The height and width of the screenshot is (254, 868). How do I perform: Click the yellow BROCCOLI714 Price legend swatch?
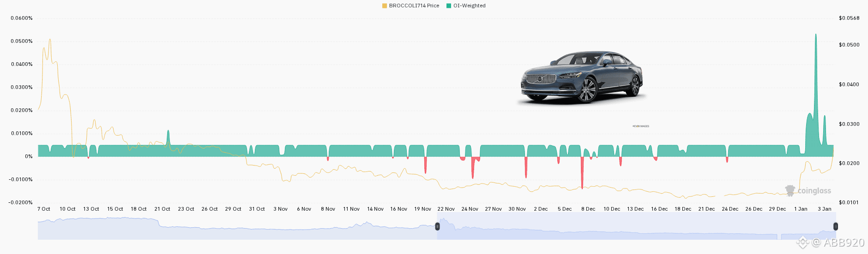tap(384, 6)
